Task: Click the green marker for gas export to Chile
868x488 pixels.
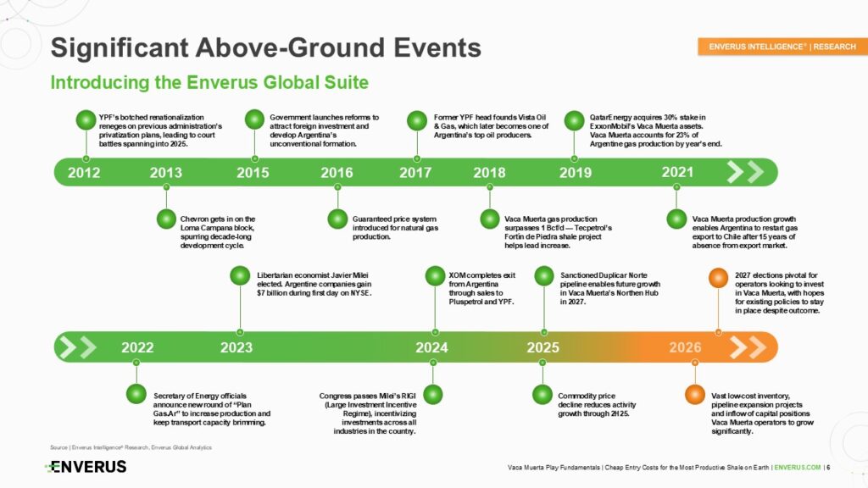Action: 676,219
